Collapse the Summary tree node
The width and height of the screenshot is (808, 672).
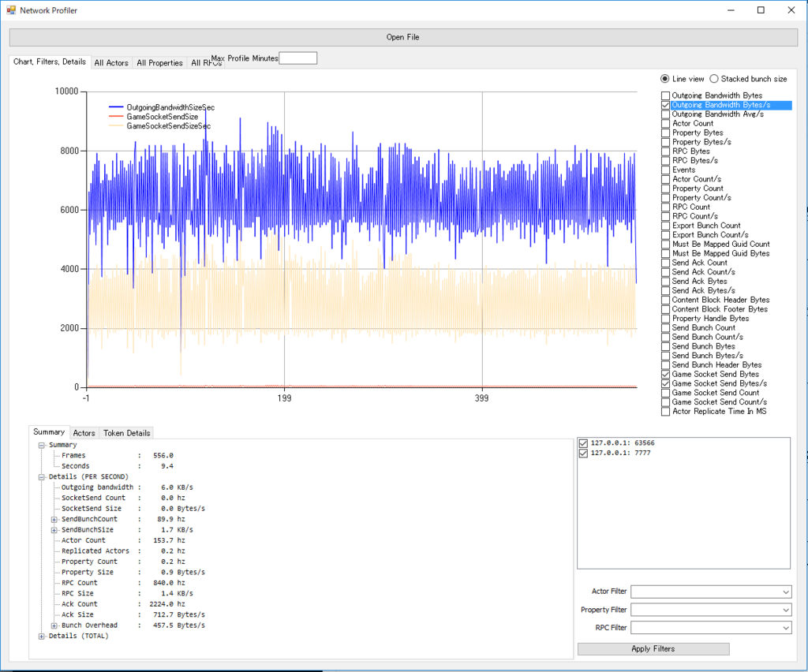(x=42, y=446)
